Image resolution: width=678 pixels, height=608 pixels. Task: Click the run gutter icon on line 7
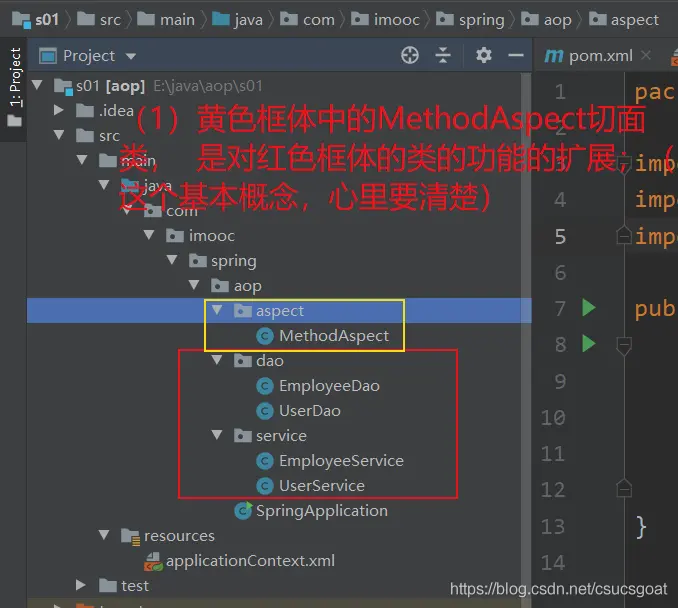click(588, 308)
